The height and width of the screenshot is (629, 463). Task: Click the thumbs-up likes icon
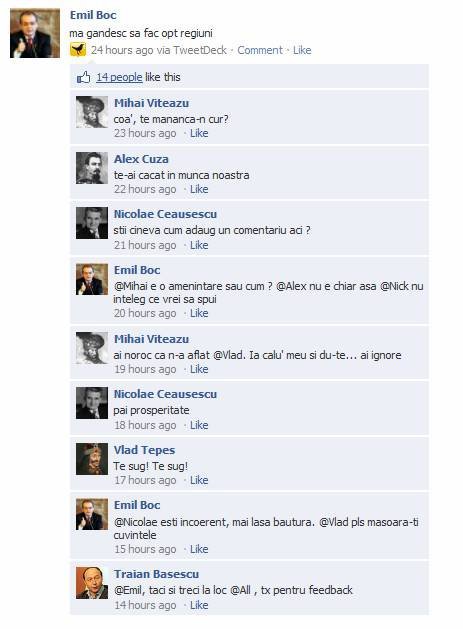pyautogui.click(x=83, y=77)
